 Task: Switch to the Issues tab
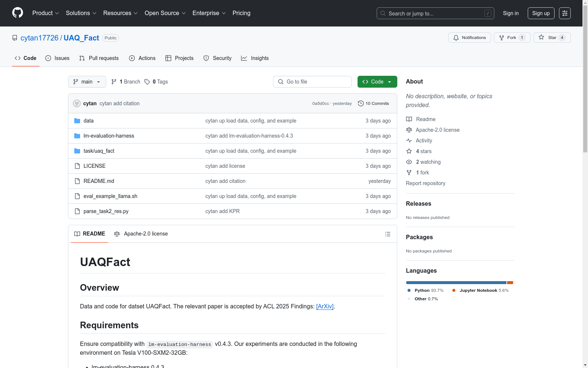tap(57, 58)
